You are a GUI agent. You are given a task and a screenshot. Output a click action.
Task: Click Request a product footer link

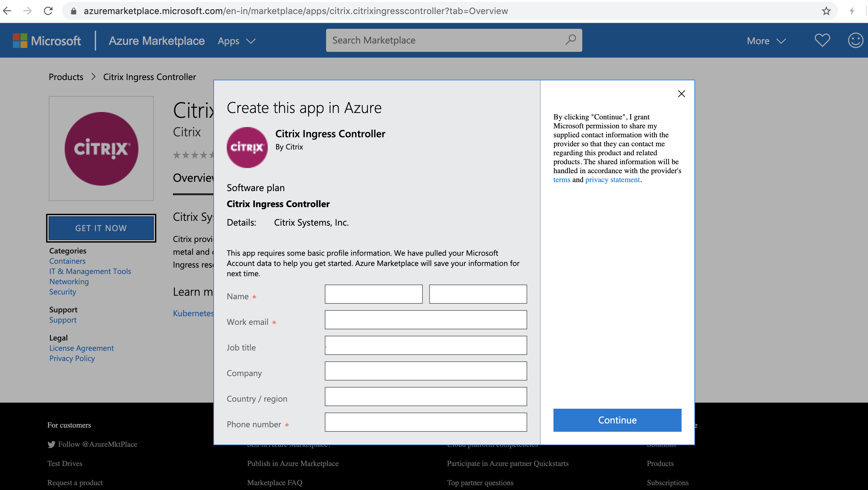75,483
